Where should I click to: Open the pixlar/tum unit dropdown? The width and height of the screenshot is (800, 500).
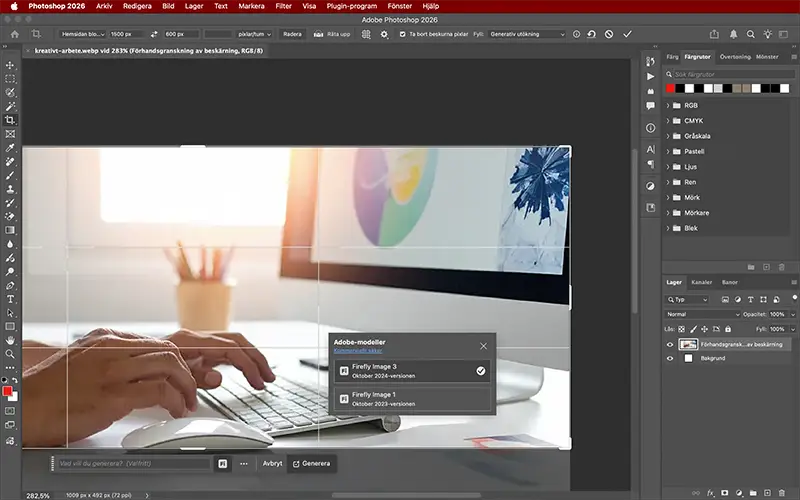click(255, 34)
